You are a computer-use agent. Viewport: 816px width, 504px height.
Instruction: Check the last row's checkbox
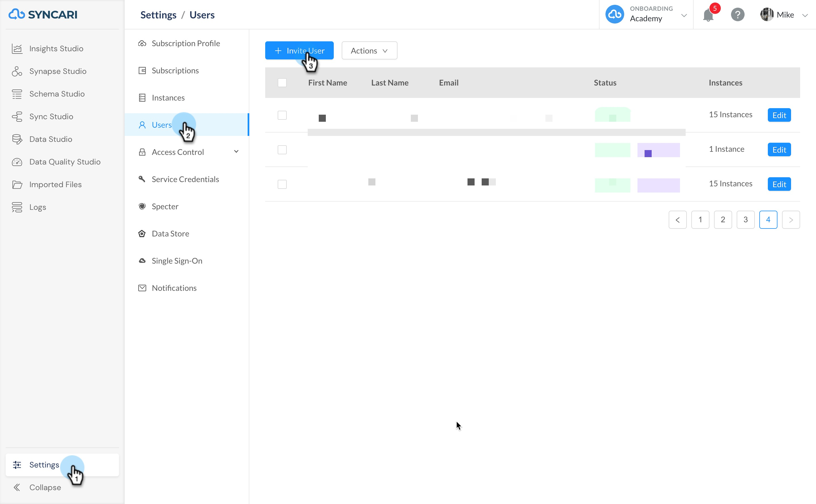282,184
